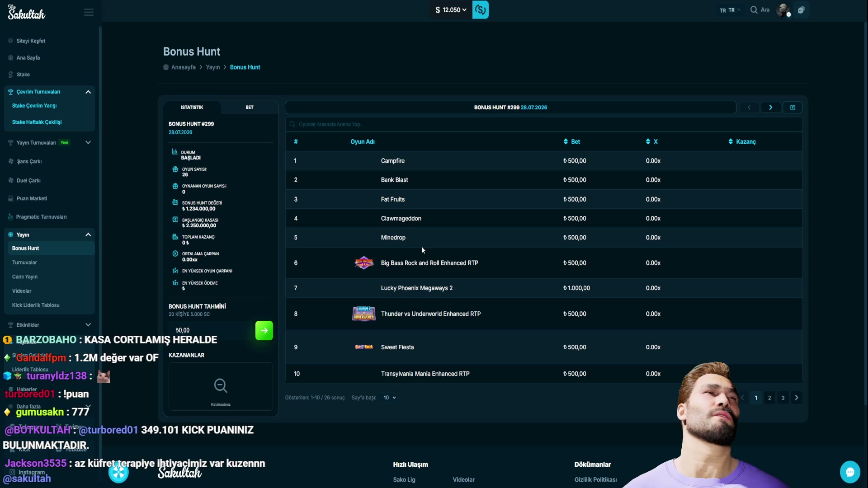Follow the Anasayfa breadcrumb link
Screen dimensions: 868x488
pos(184,67)
